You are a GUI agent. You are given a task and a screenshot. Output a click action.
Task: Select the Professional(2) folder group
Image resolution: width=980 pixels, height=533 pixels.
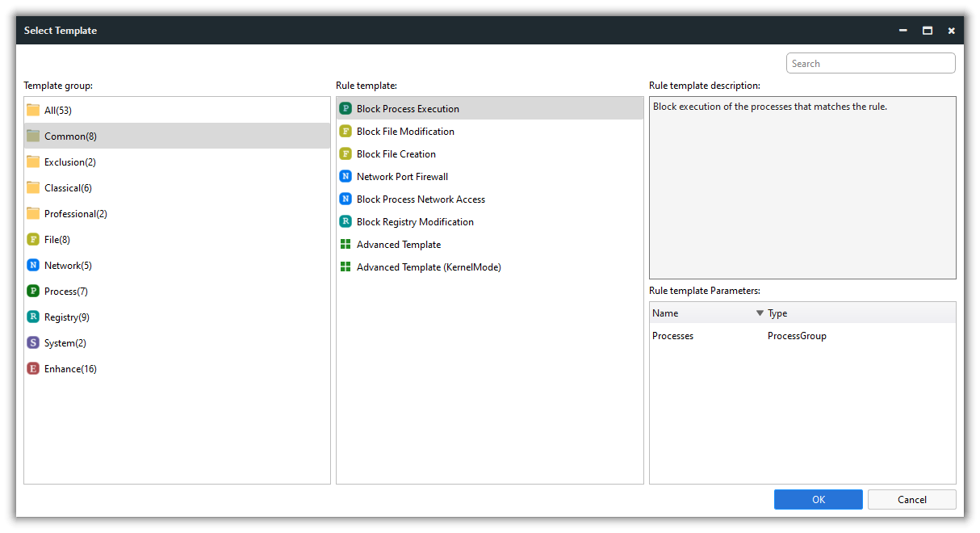click(75, 214)
